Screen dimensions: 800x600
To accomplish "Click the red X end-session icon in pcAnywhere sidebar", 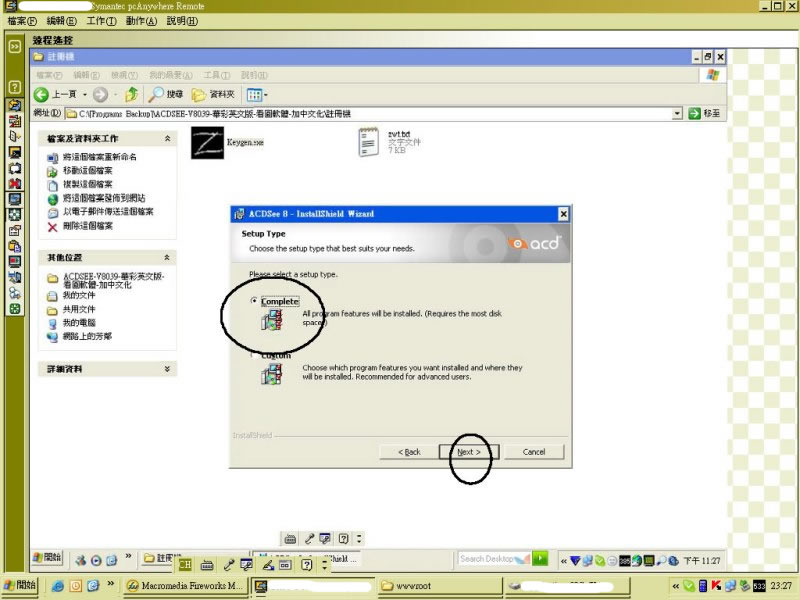I will tap(15, 183).
